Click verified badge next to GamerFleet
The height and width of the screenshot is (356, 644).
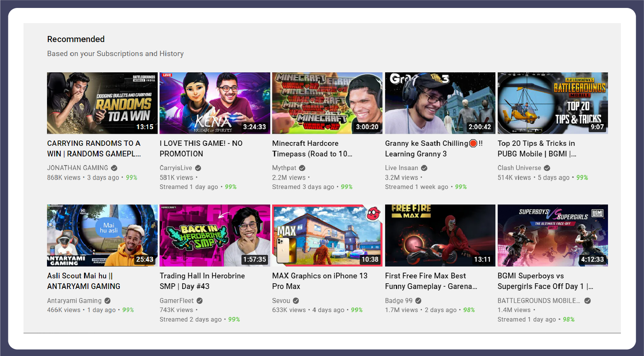tap(199, 301)
